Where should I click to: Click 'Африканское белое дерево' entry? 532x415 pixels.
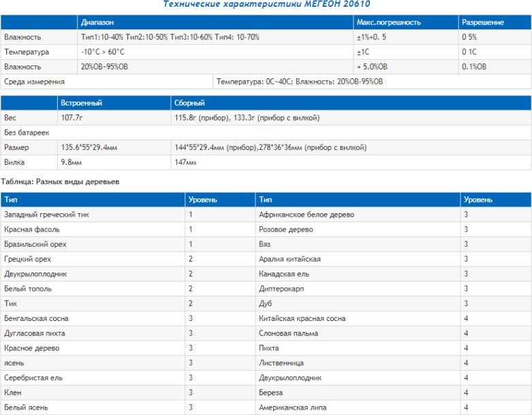pos(307,215)
